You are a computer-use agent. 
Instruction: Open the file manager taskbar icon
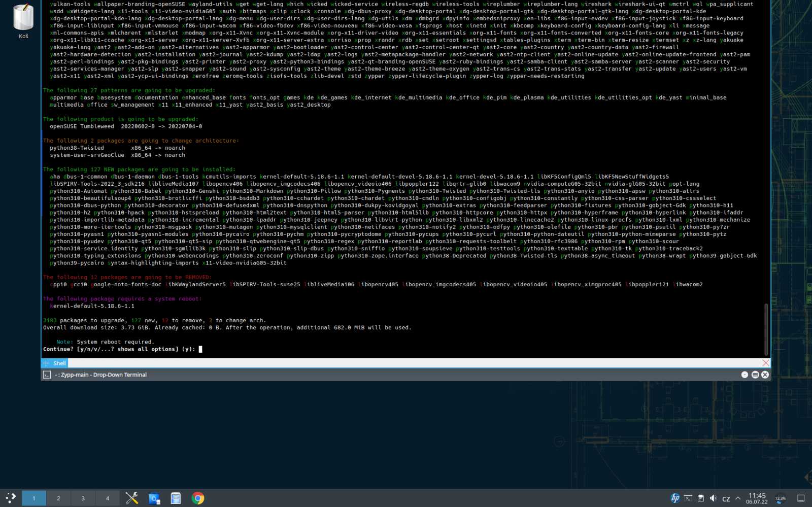pos(176,498)
